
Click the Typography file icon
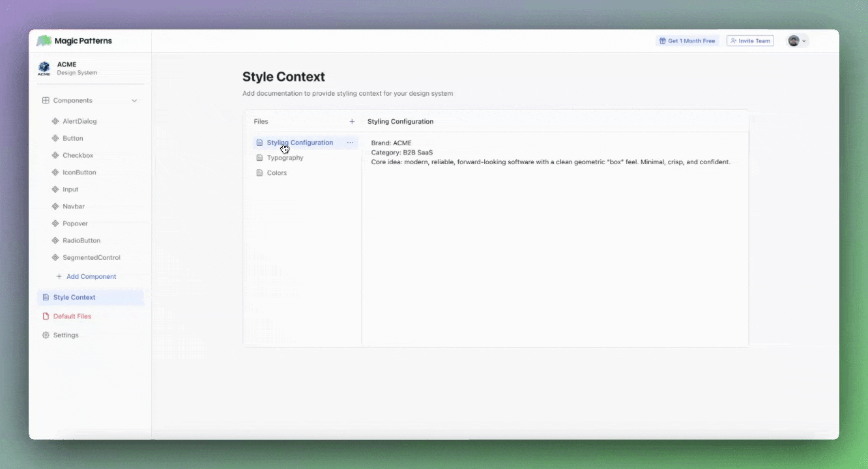click(261, 158)
